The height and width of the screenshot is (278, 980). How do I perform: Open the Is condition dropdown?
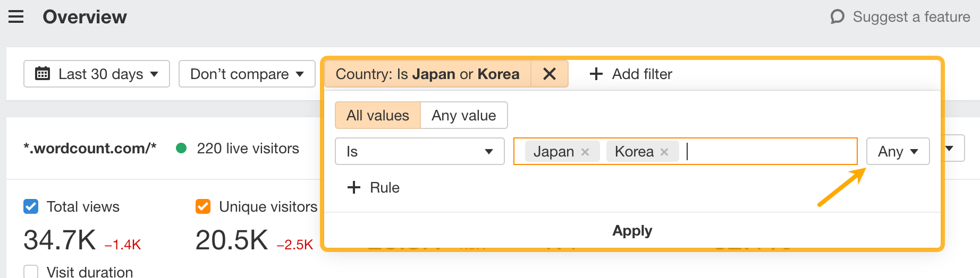tap(419, 152)
